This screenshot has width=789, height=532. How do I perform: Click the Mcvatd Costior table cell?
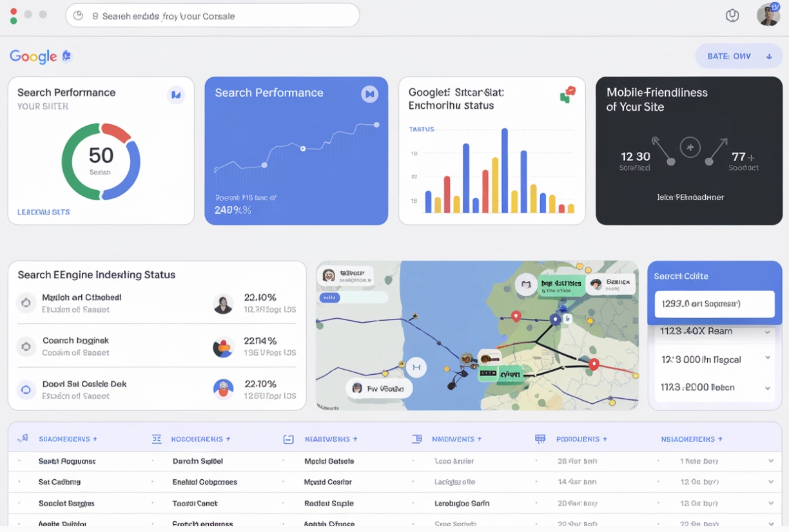tap(327, 482)
